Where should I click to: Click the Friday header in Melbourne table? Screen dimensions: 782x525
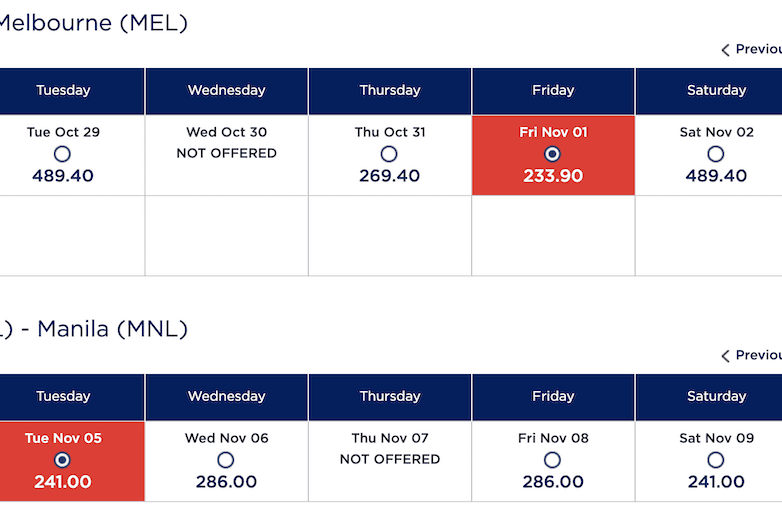(x=553, y=91)
